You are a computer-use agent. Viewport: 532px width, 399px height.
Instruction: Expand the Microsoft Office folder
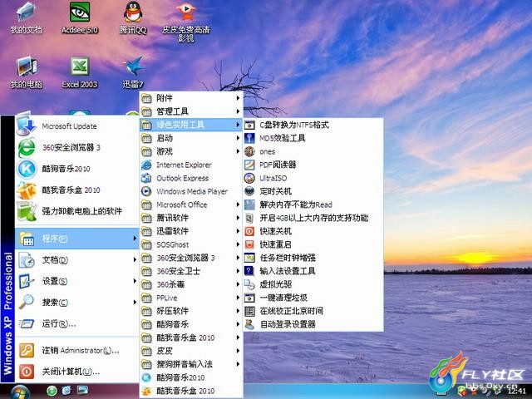point(191,204)
